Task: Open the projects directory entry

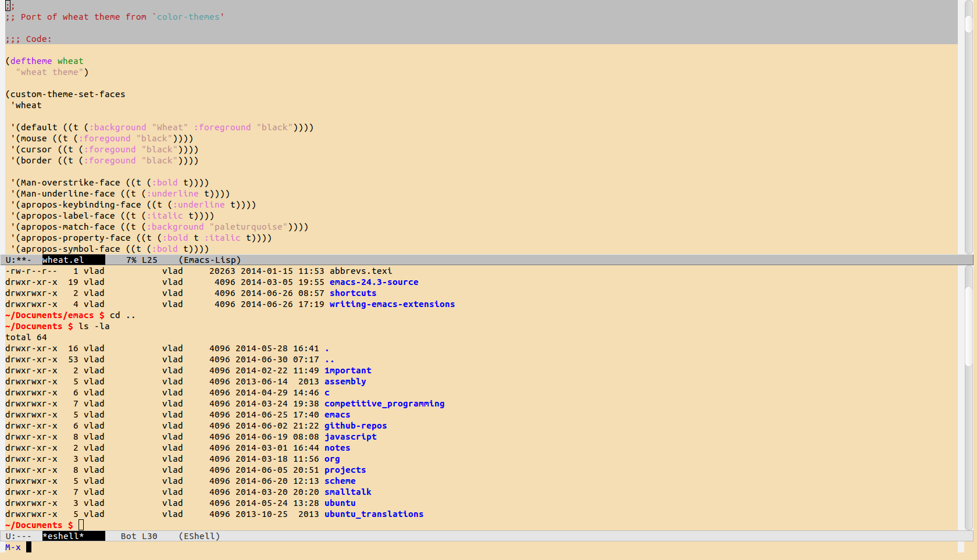Action: pyautogui.click(x=345, y=470)
